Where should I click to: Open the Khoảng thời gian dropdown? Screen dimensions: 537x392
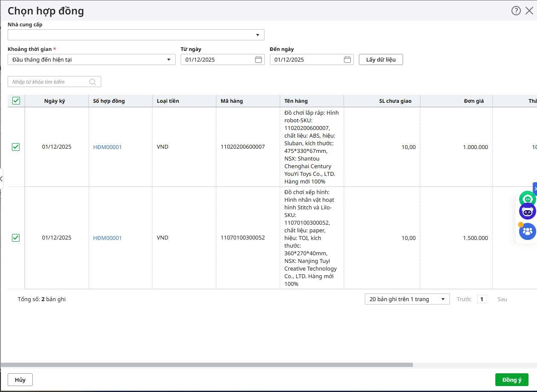click(x=168, y=60)
